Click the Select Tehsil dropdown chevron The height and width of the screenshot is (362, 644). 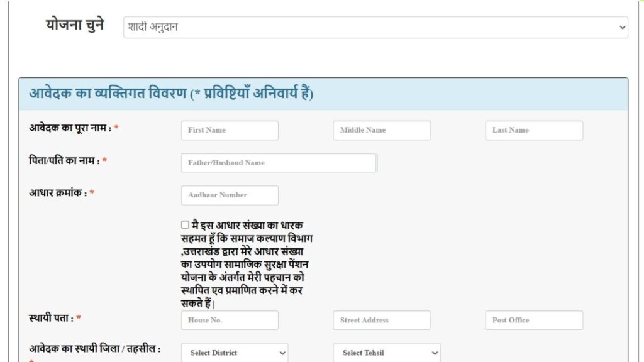(435, 353)
